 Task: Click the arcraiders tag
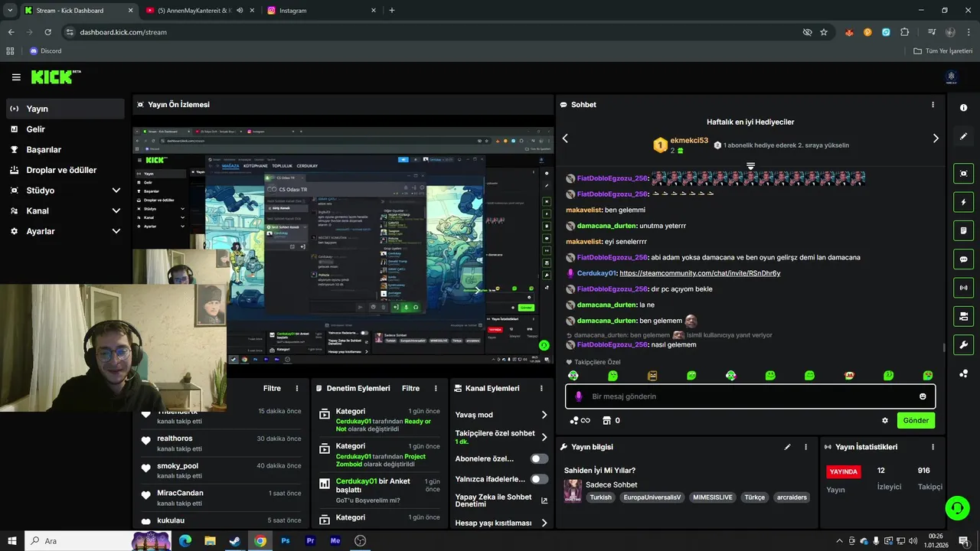(x=792, y=497)
